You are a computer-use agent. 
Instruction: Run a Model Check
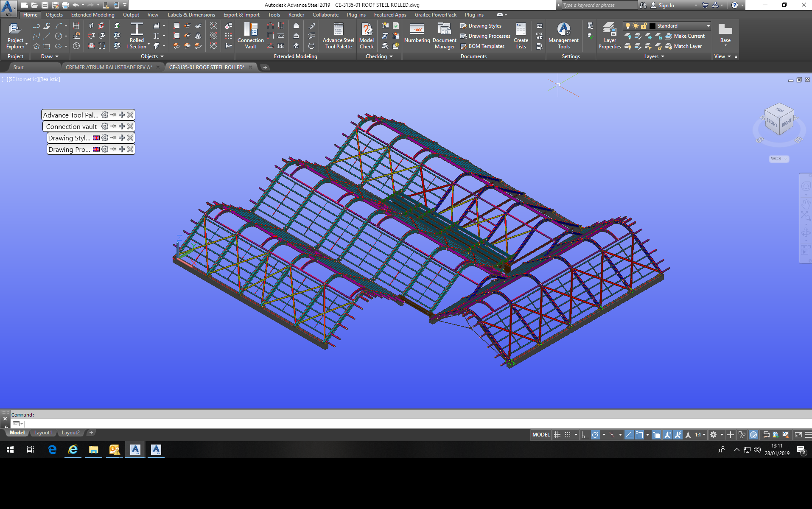[366, 36]
